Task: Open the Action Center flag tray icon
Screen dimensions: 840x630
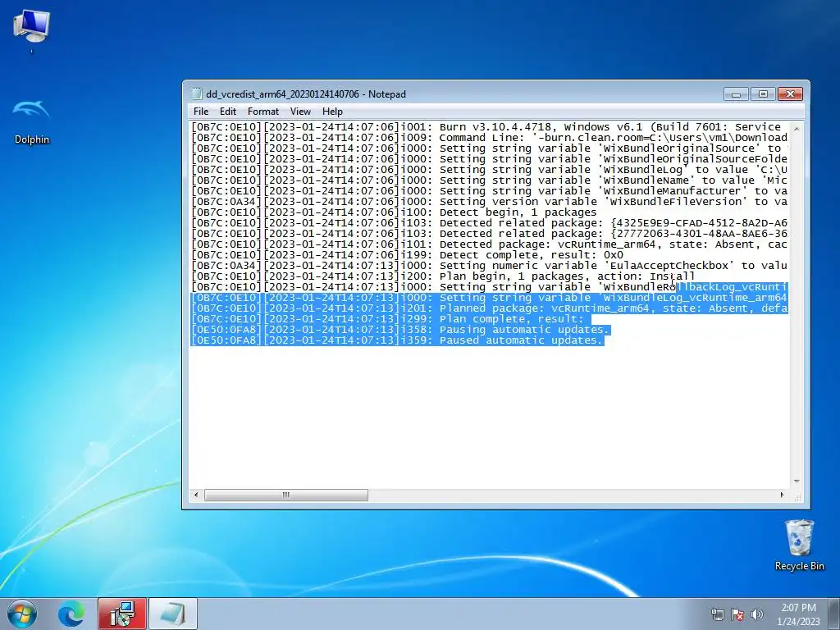Action: point(737,614)
